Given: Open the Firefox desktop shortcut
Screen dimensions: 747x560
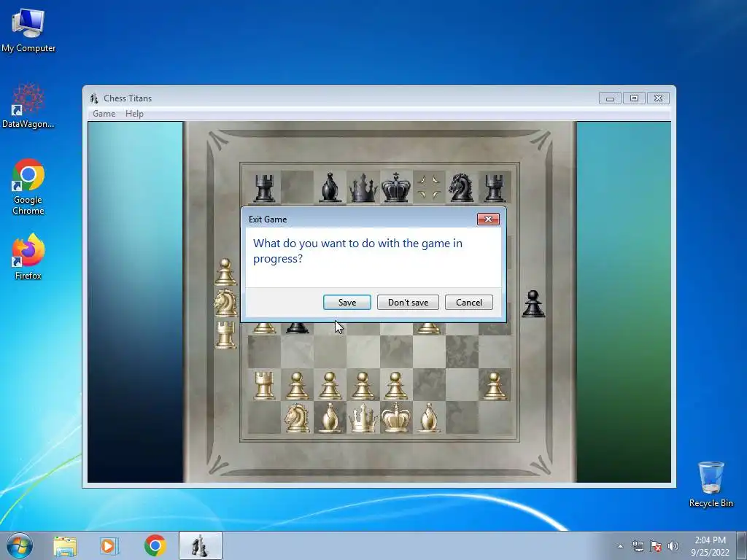Looking at the screenshot, I should click(x=28, y=256).
